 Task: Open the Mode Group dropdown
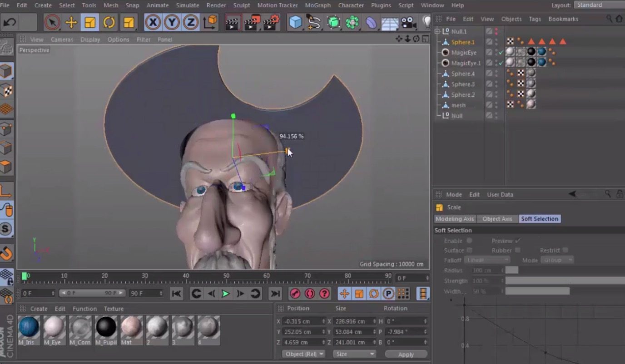coord(557,260)
